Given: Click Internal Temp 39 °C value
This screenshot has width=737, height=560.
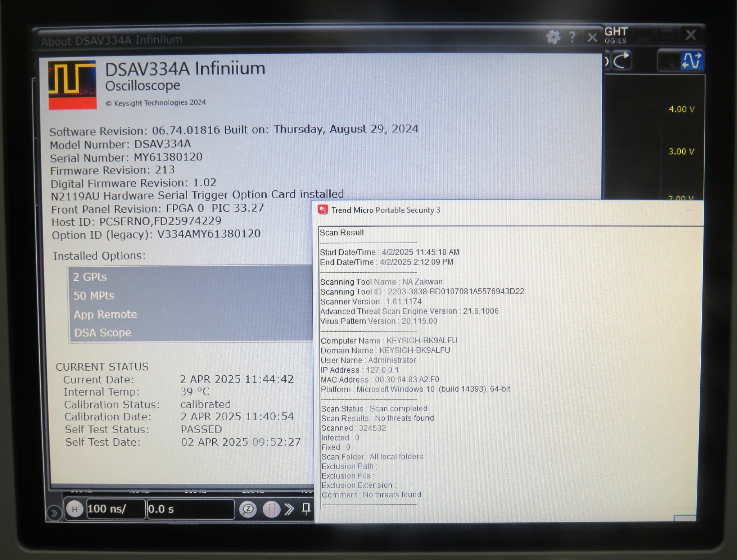Looking at the screenshot, I should 195,392.
